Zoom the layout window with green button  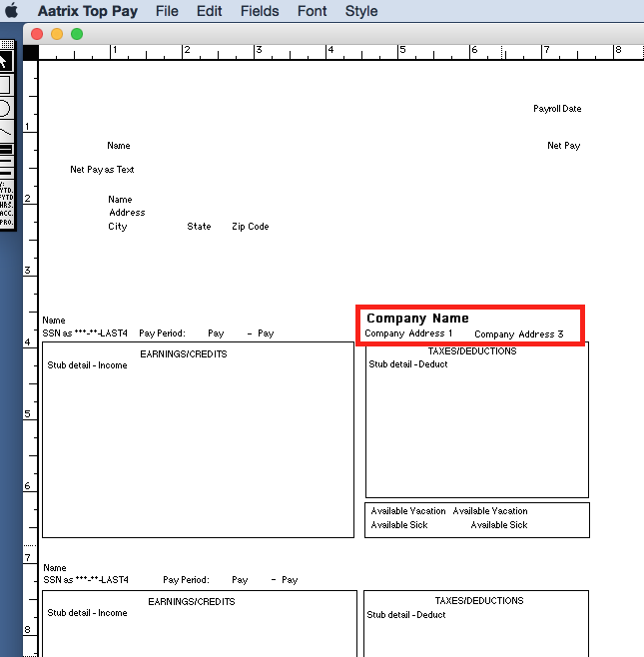coord(77,34)
